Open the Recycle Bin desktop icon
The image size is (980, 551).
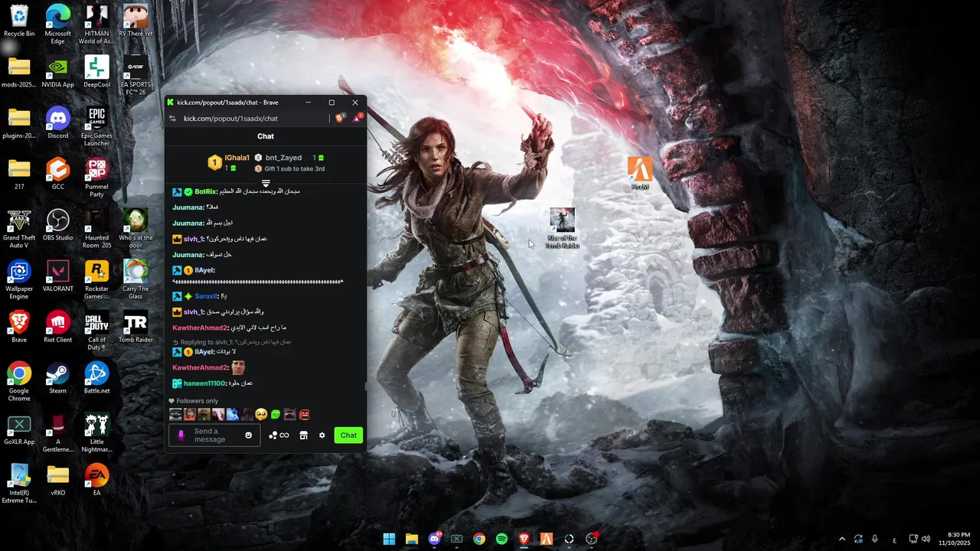(19, 21)
